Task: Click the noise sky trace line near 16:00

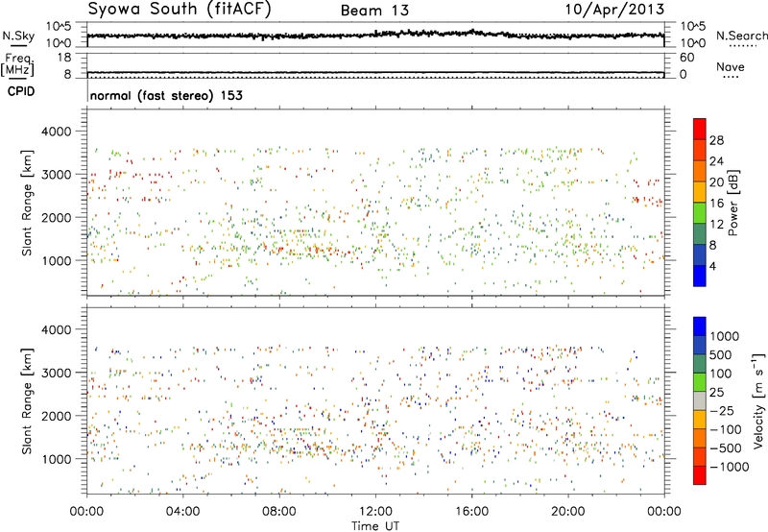Action: tap(471, 32)
